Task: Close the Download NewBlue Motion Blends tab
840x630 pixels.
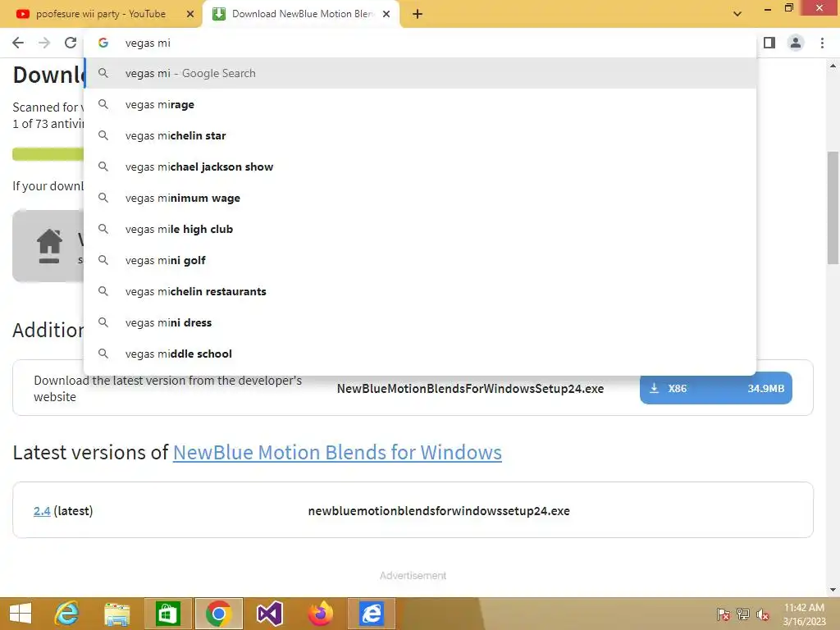Action: tap(386, 14)
